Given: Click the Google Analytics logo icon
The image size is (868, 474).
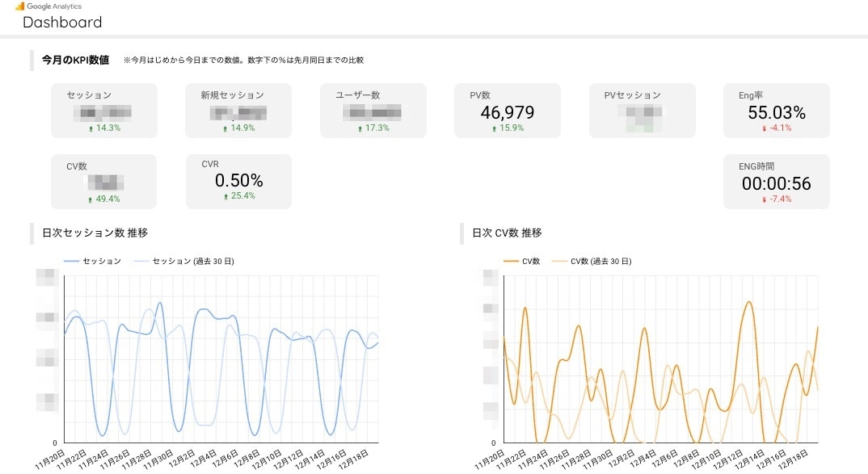Looking at the screenshot, I should pyautogui.click(x=20, y=6).
